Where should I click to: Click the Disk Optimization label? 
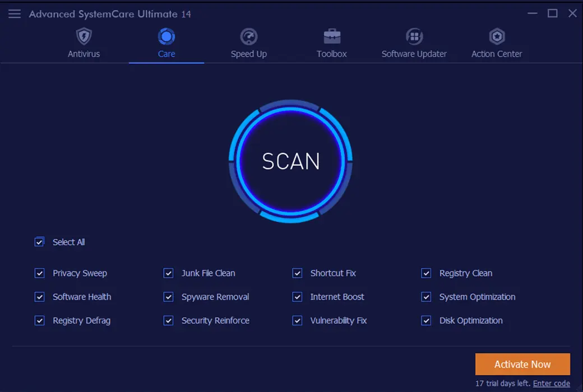click(471, 321)
